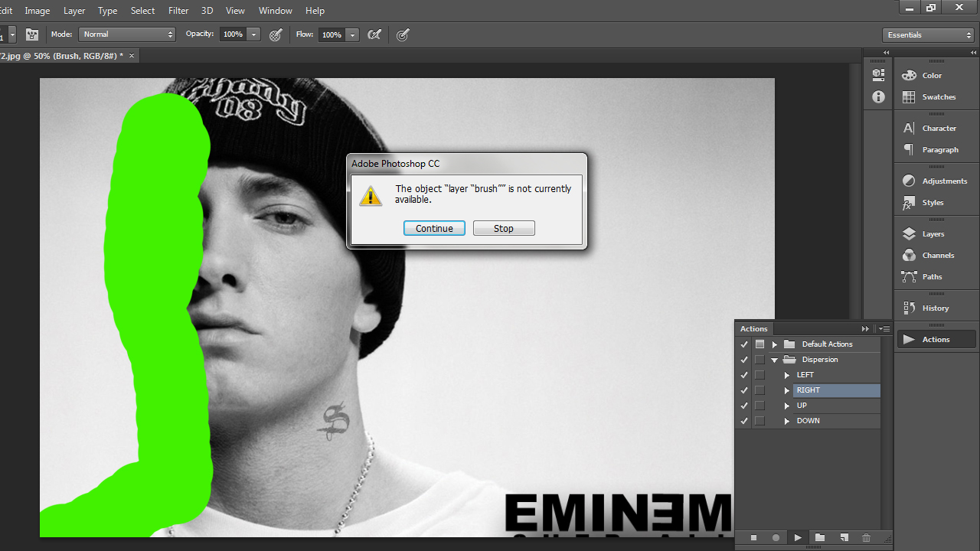This screenshot has height=551, width=980.
Task: Toggle pressure for size icon
Action: pyautogui.click(x=403, y=34)
